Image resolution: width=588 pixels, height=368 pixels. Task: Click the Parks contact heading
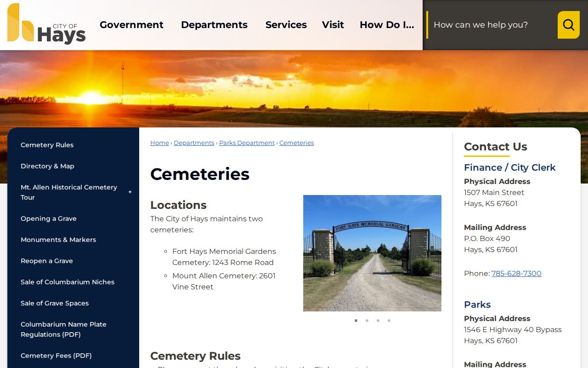tap(477, 305)
